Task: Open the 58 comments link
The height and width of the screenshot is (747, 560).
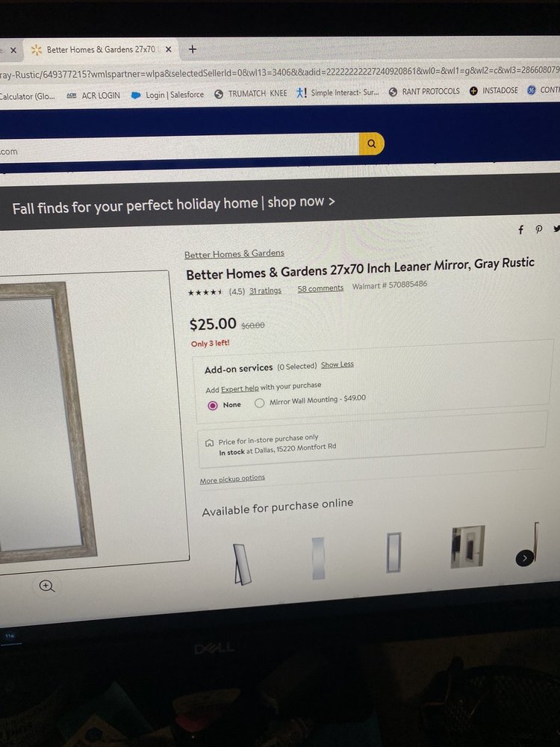Action: [320, 288]
